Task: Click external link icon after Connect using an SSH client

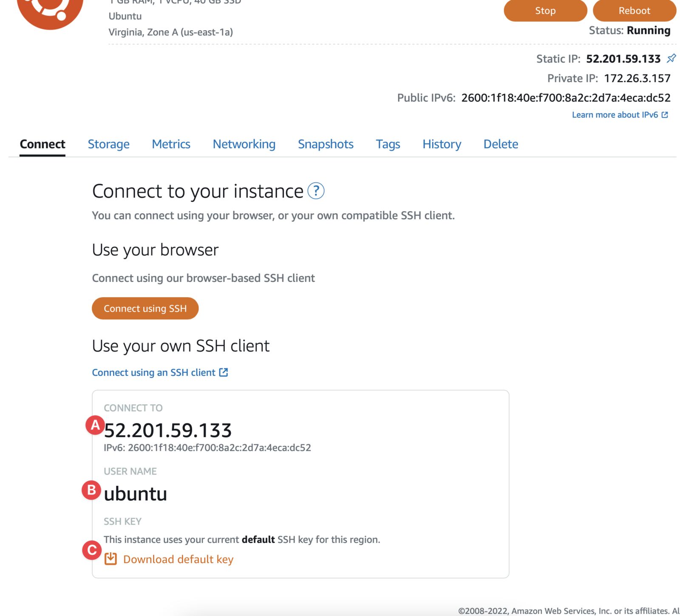Action: tap(224, 372)
